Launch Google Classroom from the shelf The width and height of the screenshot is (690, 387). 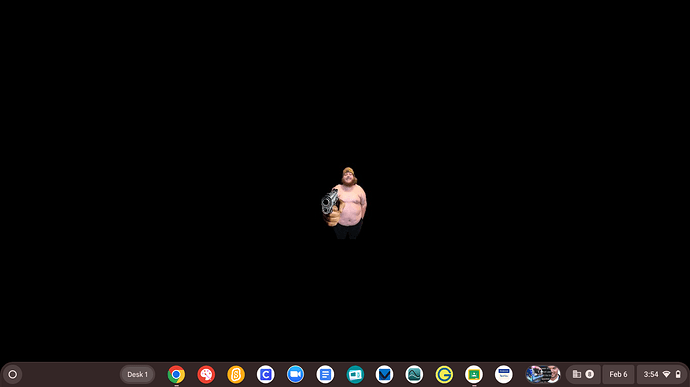(474, 375)
